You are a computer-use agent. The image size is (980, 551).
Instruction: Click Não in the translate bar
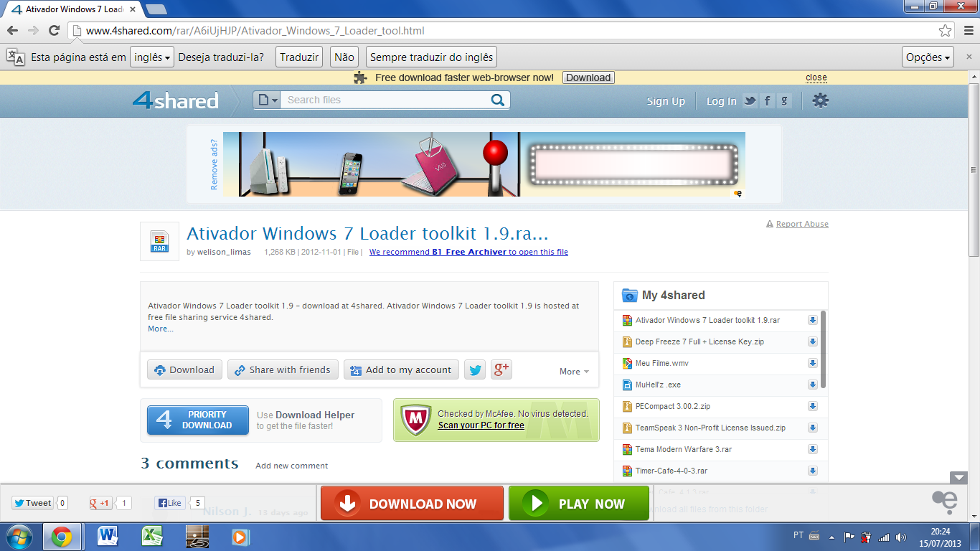(344, 57)
